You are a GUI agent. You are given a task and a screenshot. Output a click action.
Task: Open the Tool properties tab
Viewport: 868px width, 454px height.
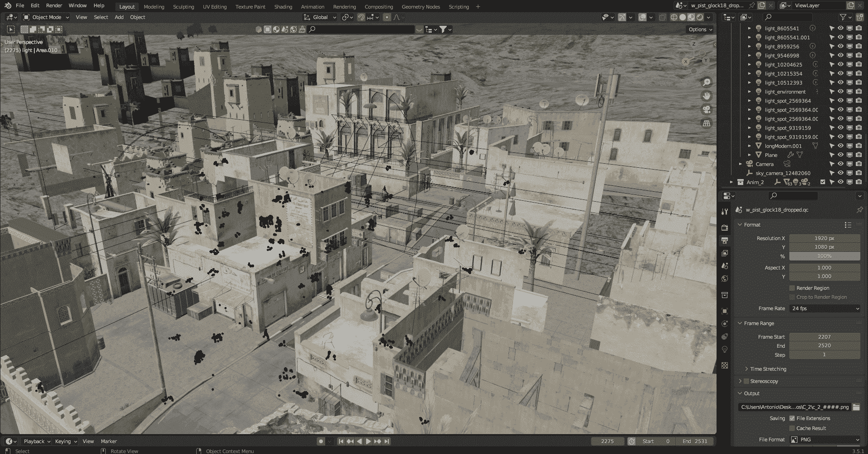click(x=725, y=211)
